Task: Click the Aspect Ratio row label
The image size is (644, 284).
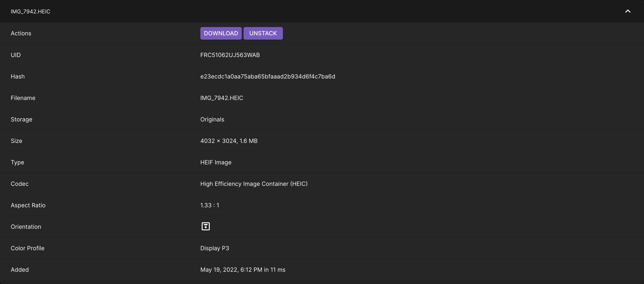Action: point(28,205)
